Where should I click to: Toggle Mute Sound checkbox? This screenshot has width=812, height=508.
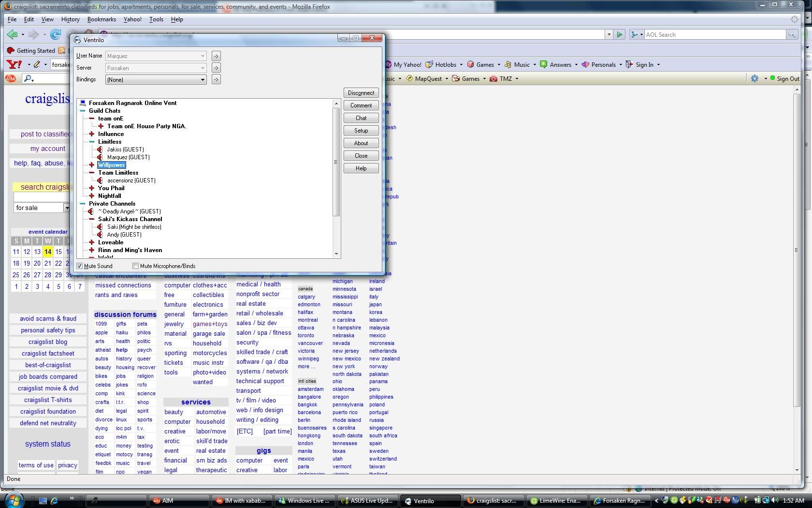[x=80, y=266]
